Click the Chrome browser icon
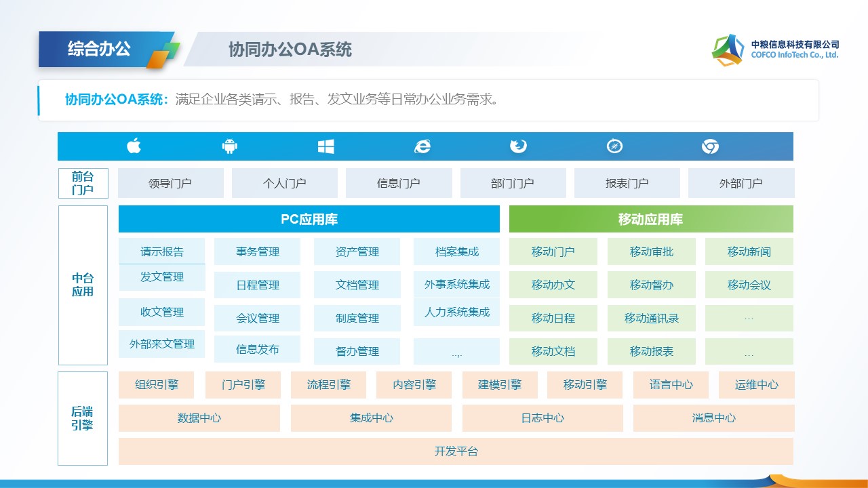The width and height of the screenshot is (868, 488). [710, 146]
